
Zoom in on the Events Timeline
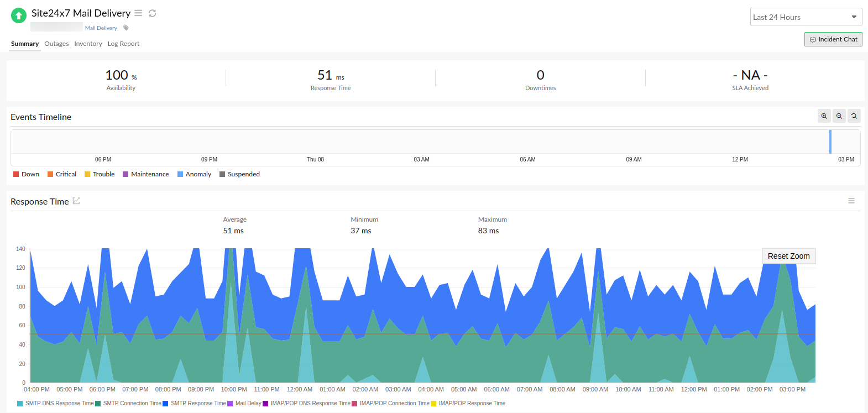pyautogui.click(x=824, y=116)
